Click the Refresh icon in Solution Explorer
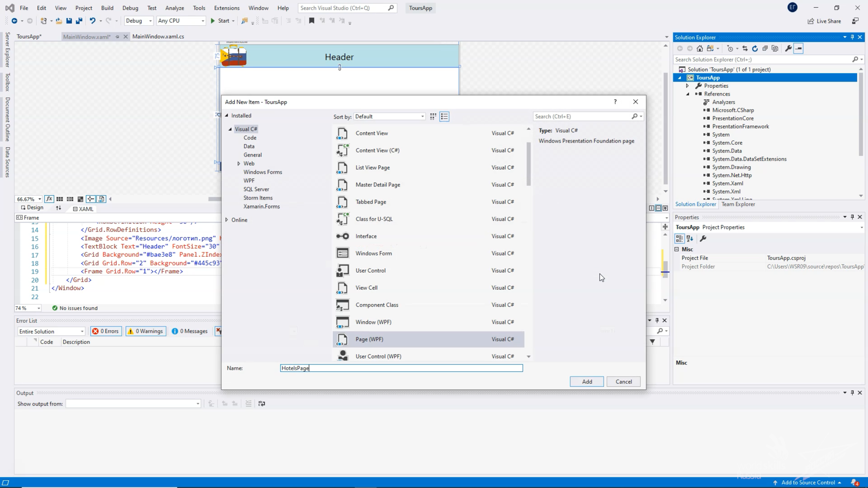Image resolution: width=868 pixels, height=488 pixels. [x=755, y=49]
